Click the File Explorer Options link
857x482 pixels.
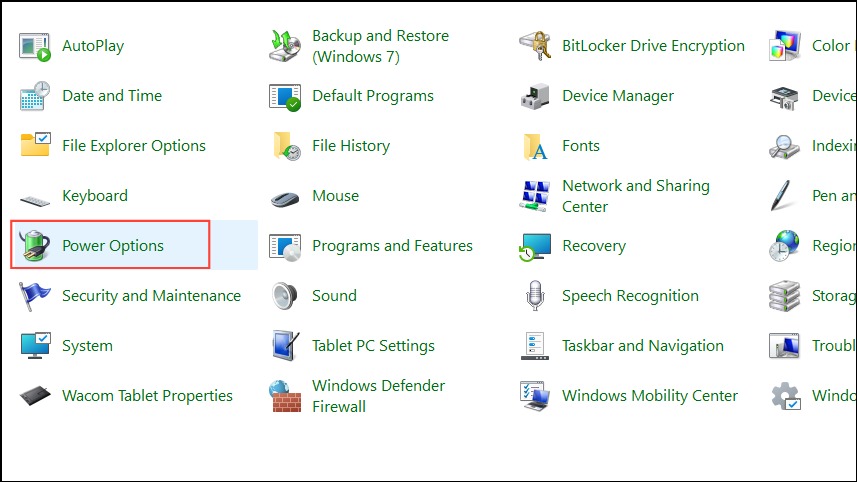point(134,146)
